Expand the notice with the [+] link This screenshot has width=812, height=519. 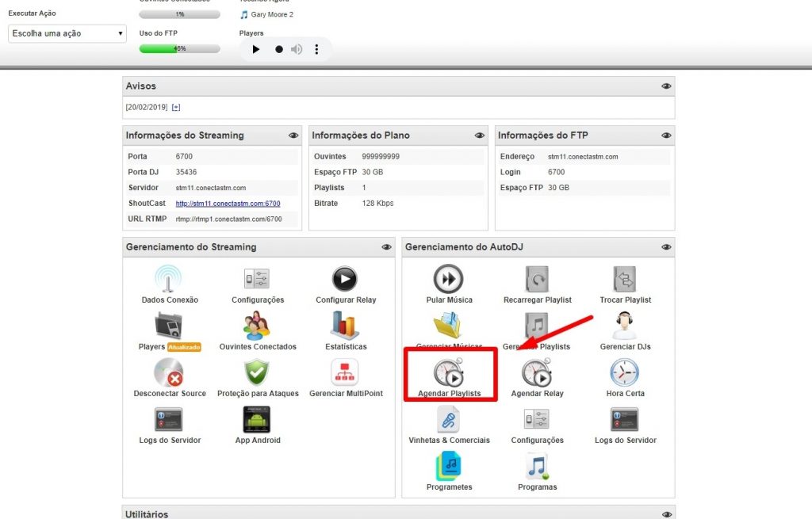[176, 107]
